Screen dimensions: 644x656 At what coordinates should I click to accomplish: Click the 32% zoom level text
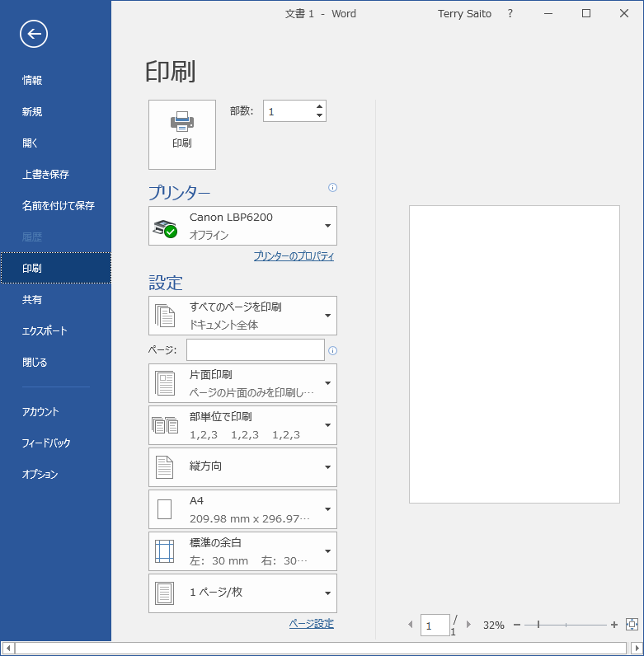tap(494, 625)
